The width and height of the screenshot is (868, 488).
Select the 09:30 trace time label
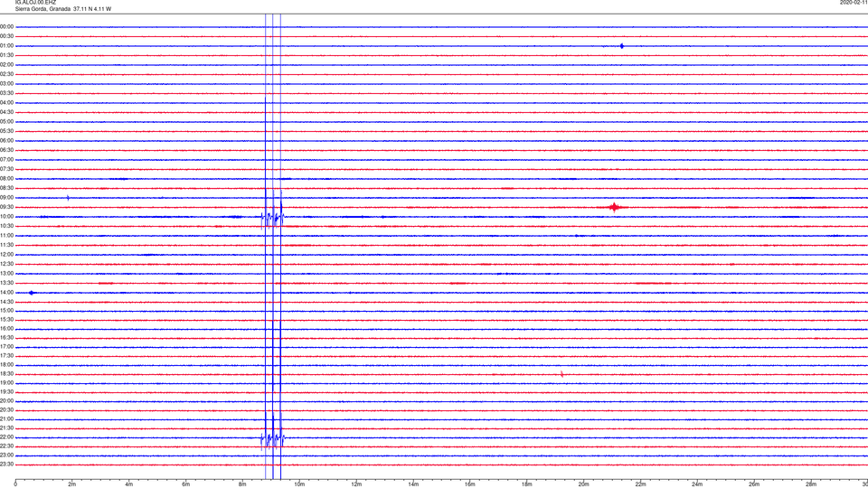[6, 207]
